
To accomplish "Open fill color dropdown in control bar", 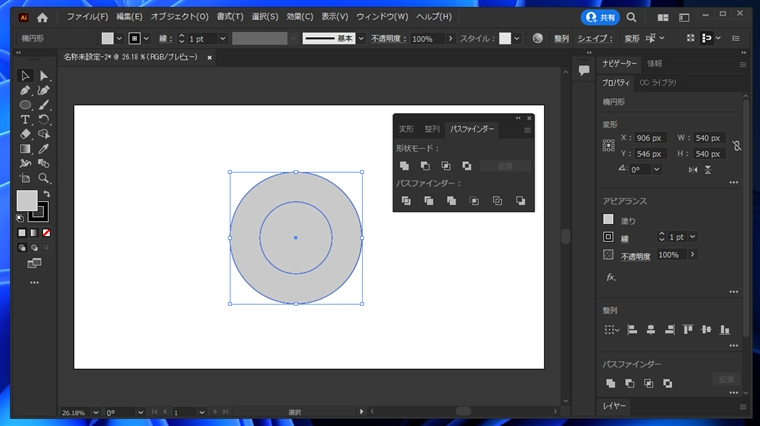I will pyautogui.click(x=119, y=38).
